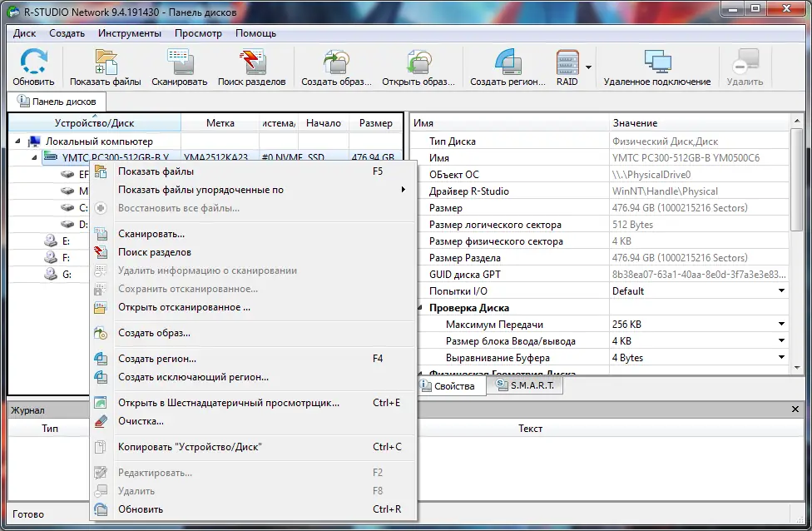The image size is (812, 531).
Task: Click the Значение properties column header
Action: pos(700,123)
